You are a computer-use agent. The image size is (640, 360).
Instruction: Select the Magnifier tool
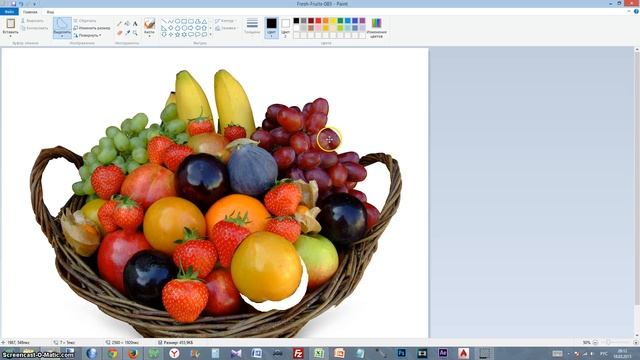coord(135,32)
